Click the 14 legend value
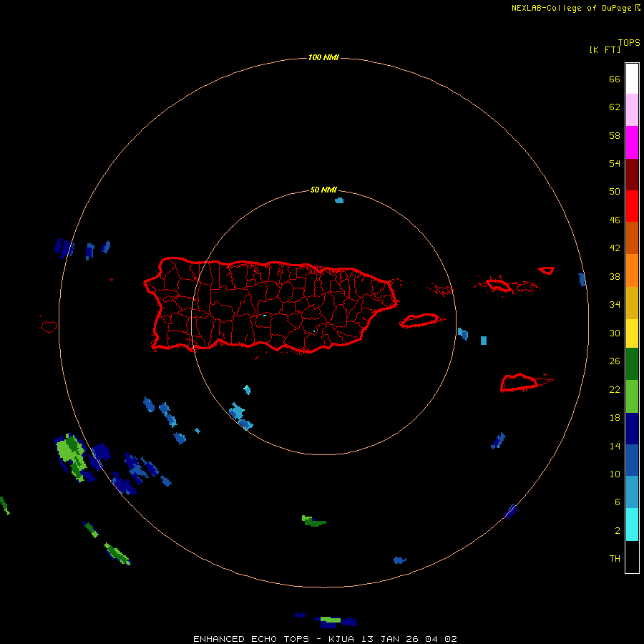Viewport: 644px width, 644px height. (615, 446)
